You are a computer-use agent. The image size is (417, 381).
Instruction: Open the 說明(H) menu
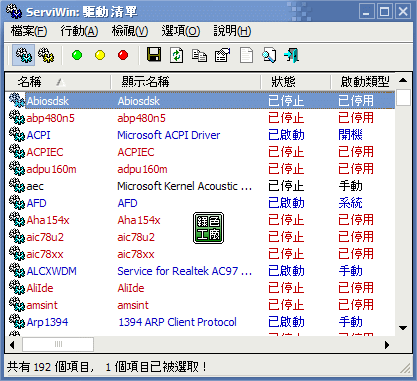pos(232,31)
